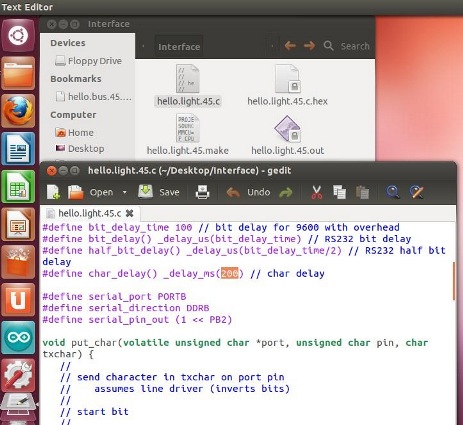Launch Arduino IDE from the launcher
The image size is (463, 425).
18,338
